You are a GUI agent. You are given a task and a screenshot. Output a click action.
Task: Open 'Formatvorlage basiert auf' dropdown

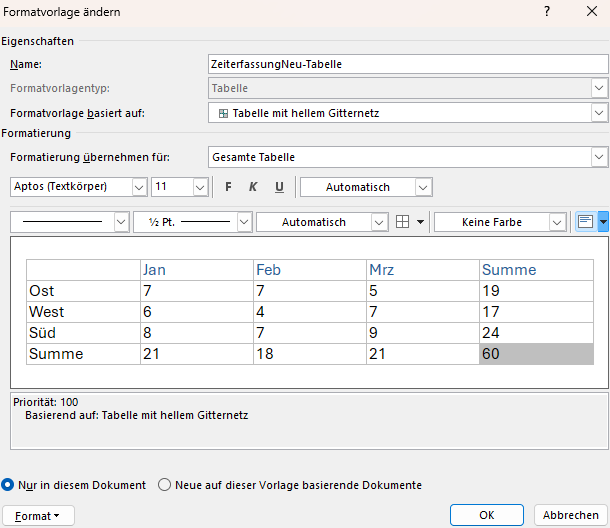coord(598,113)
